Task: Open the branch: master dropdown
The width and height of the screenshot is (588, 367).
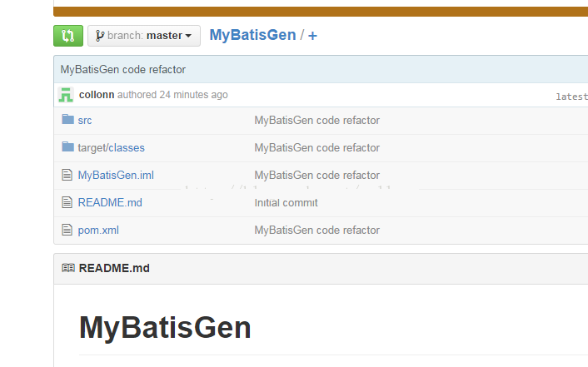Action: tap(144, 36)
